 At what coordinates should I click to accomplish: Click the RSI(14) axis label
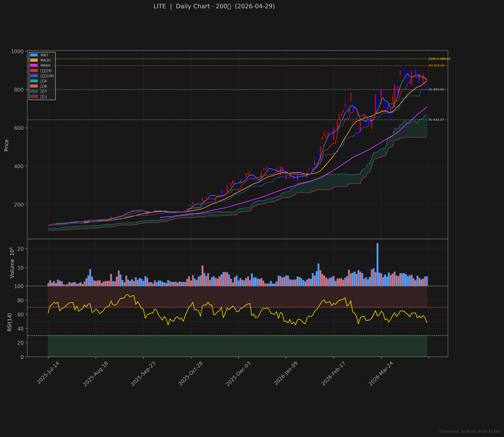(9, 322)
